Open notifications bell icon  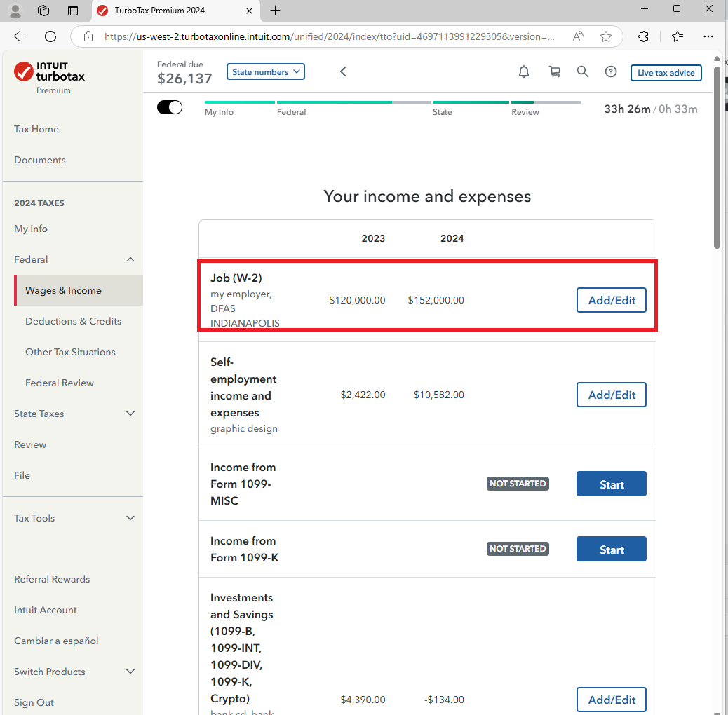click(x=524, y=72)
